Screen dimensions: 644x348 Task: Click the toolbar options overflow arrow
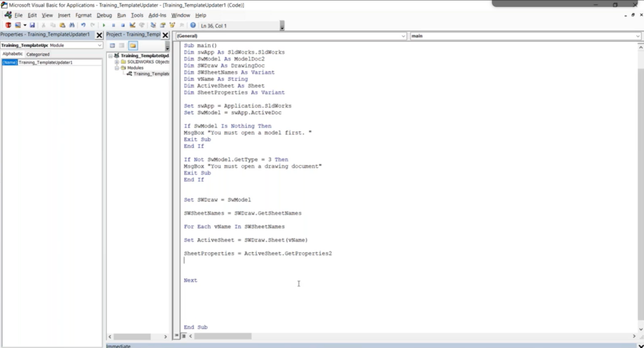pos(282,27)
